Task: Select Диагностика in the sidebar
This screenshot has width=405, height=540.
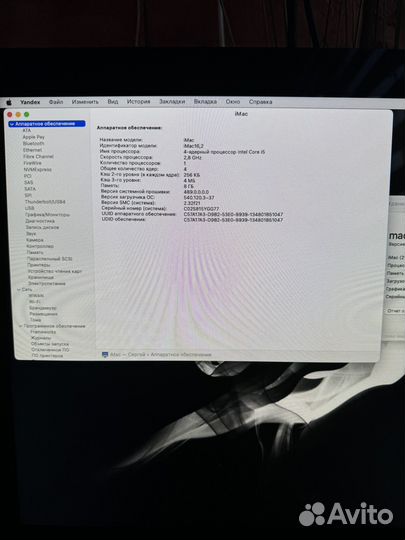Action: (40, 221)
